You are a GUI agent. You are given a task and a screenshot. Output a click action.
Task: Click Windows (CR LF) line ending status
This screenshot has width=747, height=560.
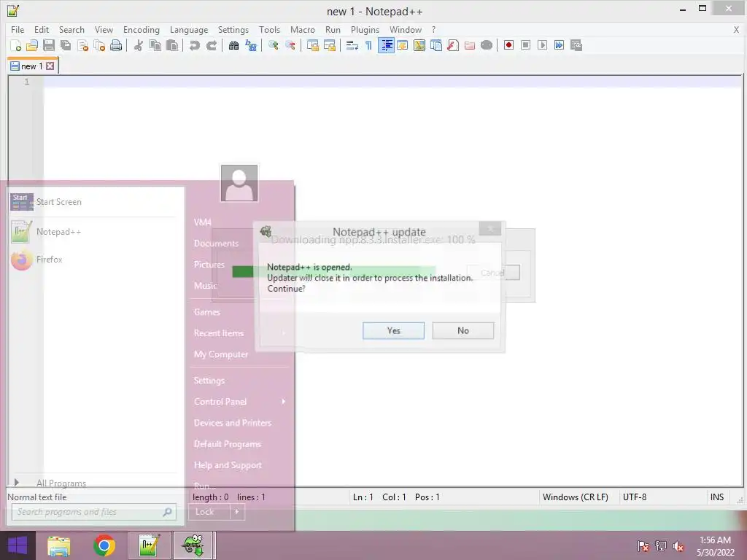[575, 497]
